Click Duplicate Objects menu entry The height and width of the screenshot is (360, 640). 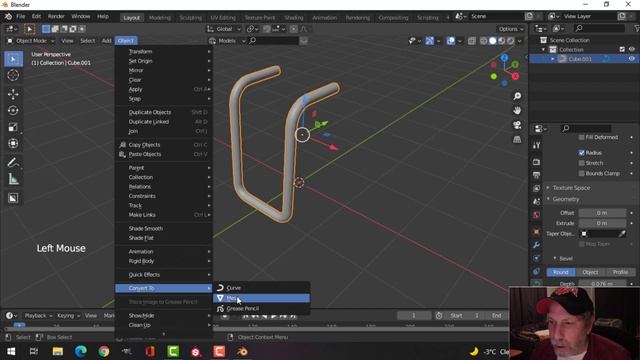(163, 112)
